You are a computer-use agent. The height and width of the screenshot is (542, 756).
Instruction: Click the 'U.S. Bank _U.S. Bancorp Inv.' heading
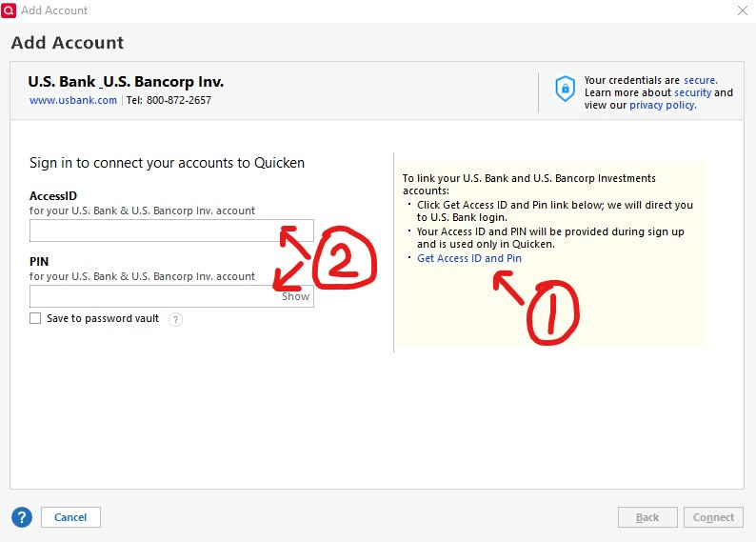click(126, 82)
